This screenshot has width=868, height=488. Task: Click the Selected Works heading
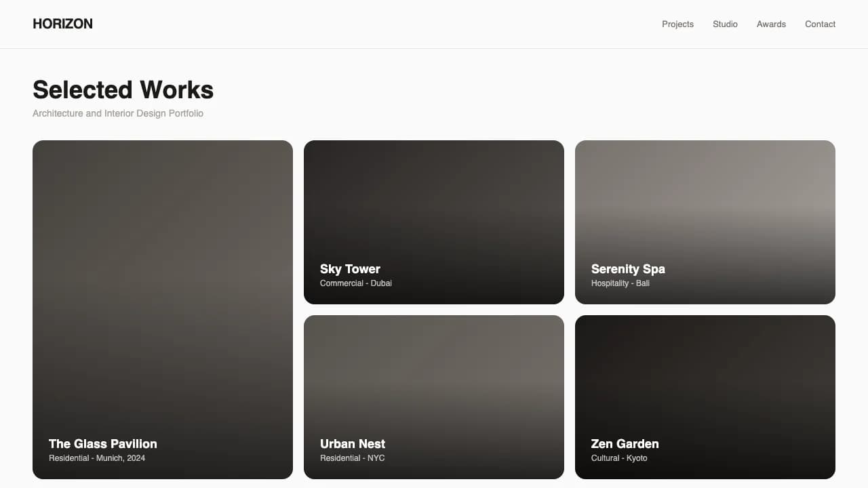tap(123, 90)
